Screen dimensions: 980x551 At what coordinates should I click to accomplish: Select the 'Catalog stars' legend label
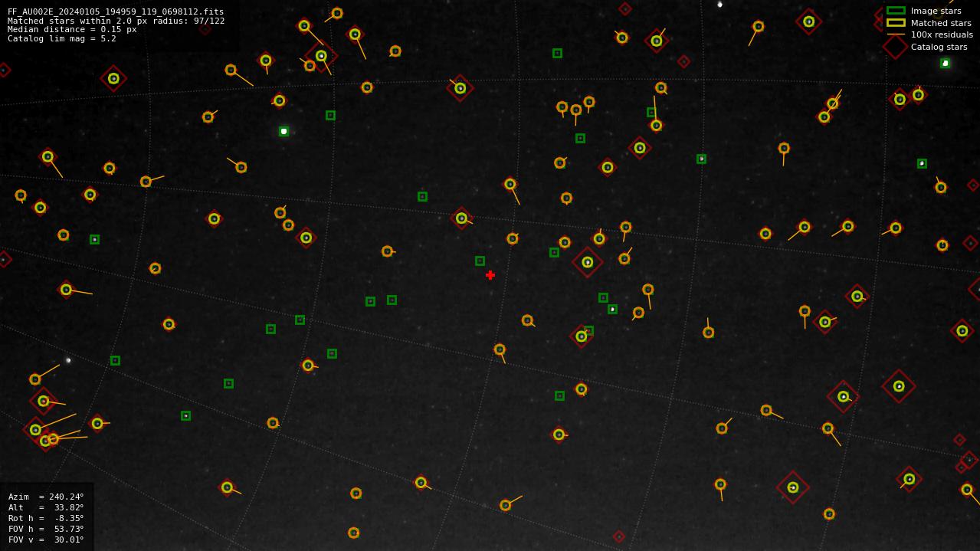tap(939, 47)
